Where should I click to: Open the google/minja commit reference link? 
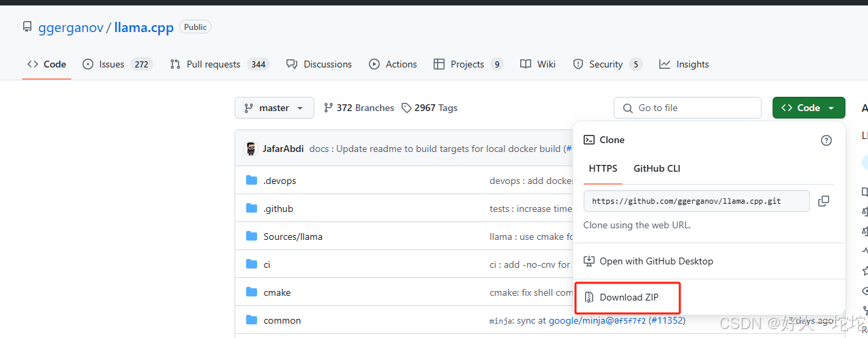point(597,320)
